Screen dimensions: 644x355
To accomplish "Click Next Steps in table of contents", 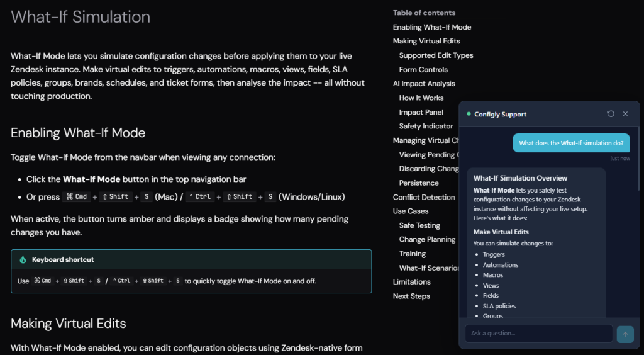I will pyautogui.click(x=411, y=296).
